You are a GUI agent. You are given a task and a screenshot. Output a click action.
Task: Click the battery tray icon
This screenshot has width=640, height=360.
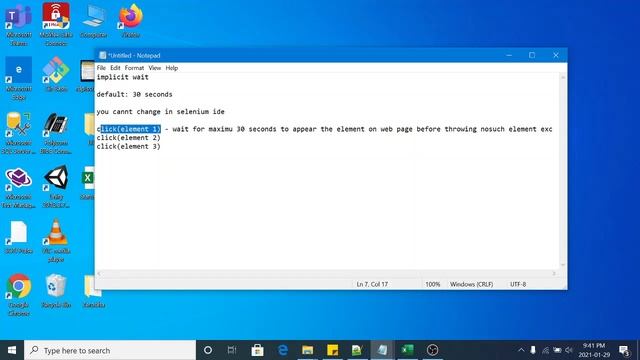(557, 350)
